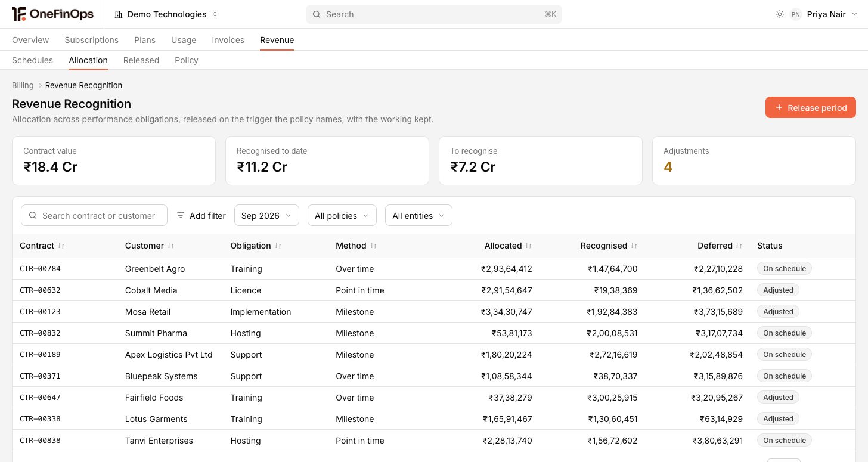Open the Released sub-tab
The image size is (868, 462).
coord(141,60)
